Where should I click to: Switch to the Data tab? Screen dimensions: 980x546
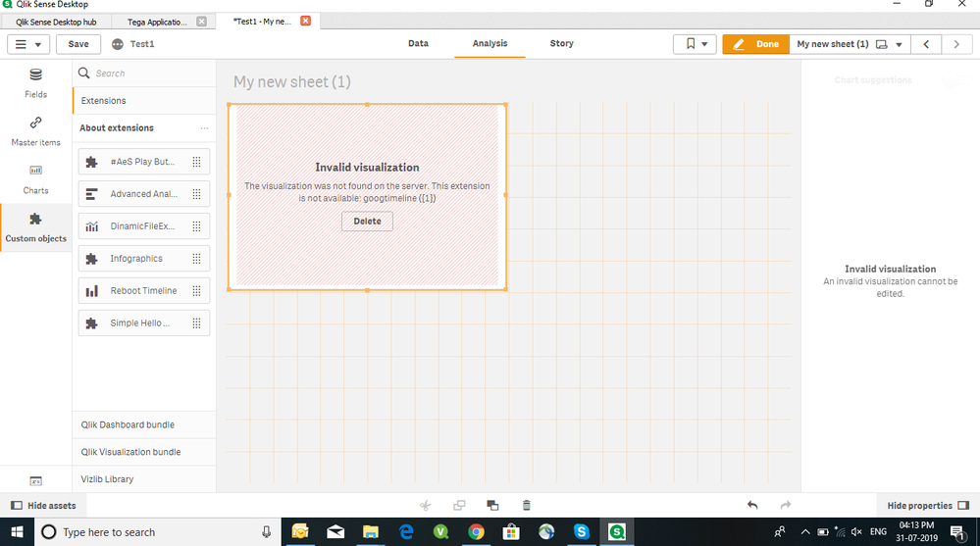(418, 44)
